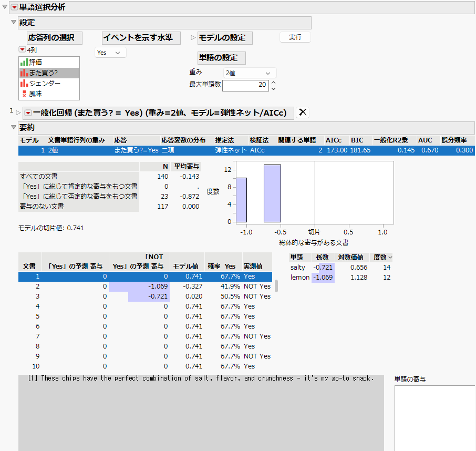Select document row 10 in table
Screen dimensions: 476x451
click(x=145, y=366)
